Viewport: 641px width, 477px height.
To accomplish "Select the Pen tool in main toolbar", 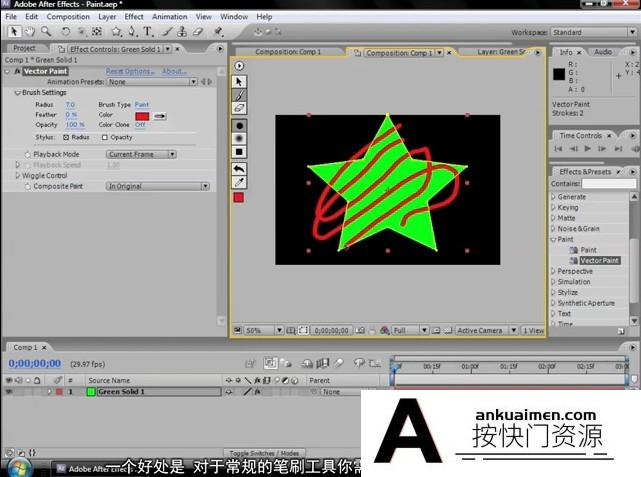I will (x=132, y=31).
